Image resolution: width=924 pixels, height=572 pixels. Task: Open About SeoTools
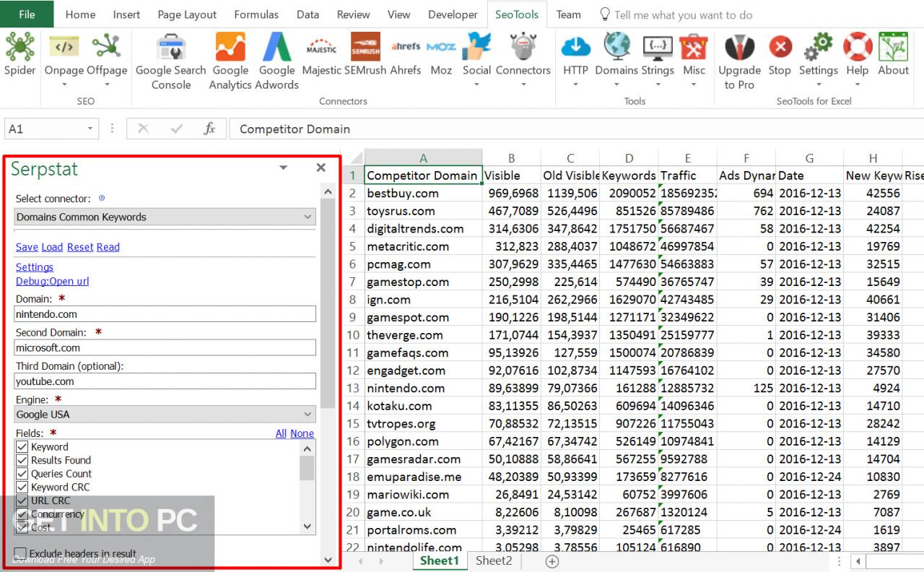pyautogui.click(x=893, y=56)
